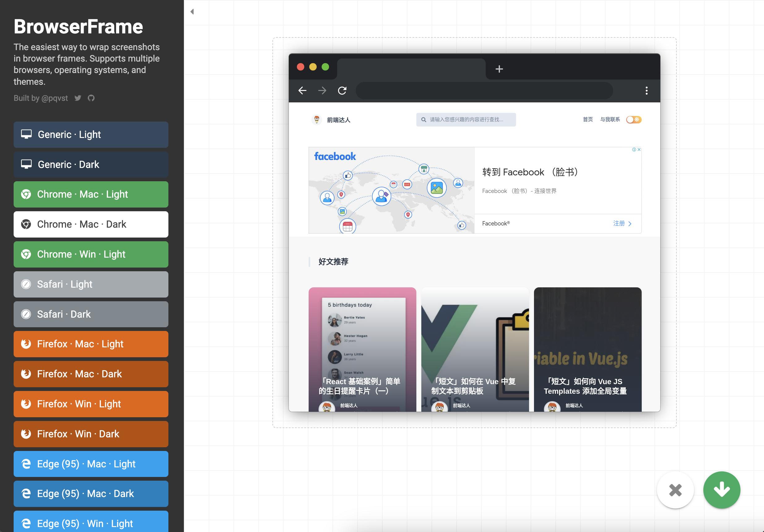The image size is (764, 532).
Task: Click the new tab plus icon
Action: coord(499,69)
